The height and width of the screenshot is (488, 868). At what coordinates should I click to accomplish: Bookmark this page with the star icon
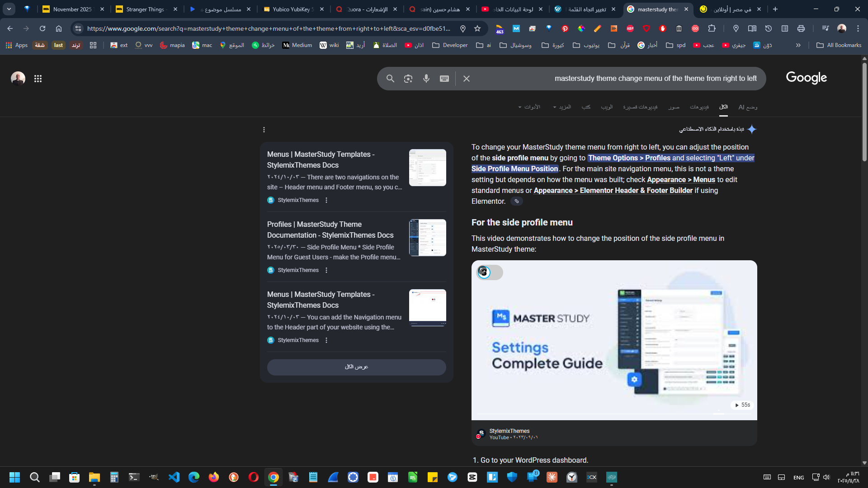pyautogui.click(x=477, y=28)
